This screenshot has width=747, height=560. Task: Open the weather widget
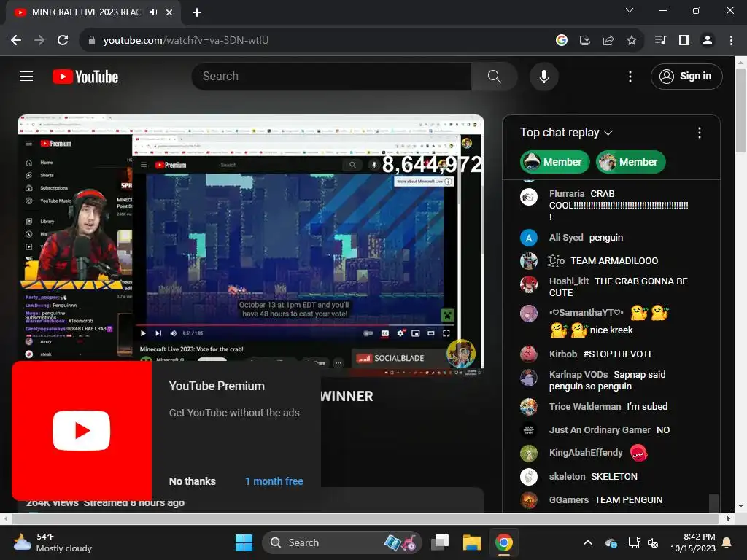(x=53, y=542)
